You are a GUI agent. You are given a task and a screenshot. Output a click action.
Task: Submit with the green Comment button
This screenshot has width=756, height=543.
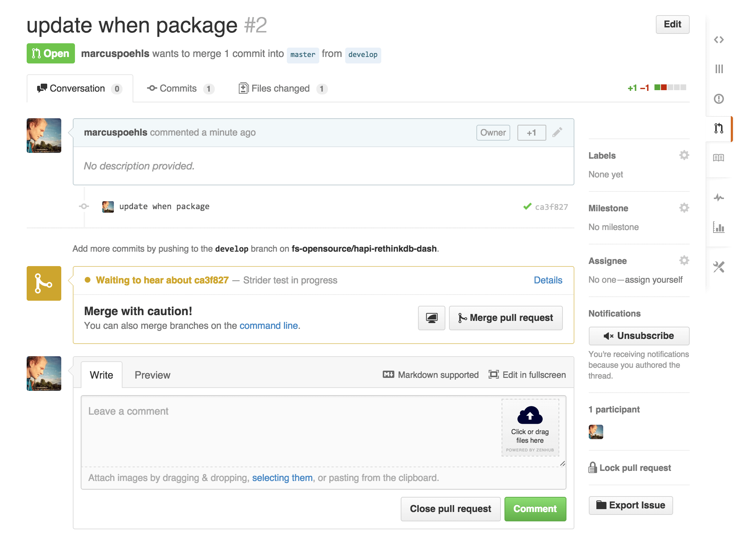click(535, 509)
